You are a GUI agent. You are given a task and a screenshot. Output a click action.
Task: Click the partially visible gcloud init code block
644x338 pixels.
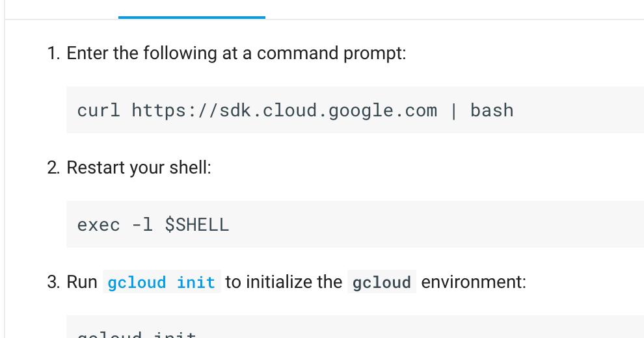pos(355,327)
